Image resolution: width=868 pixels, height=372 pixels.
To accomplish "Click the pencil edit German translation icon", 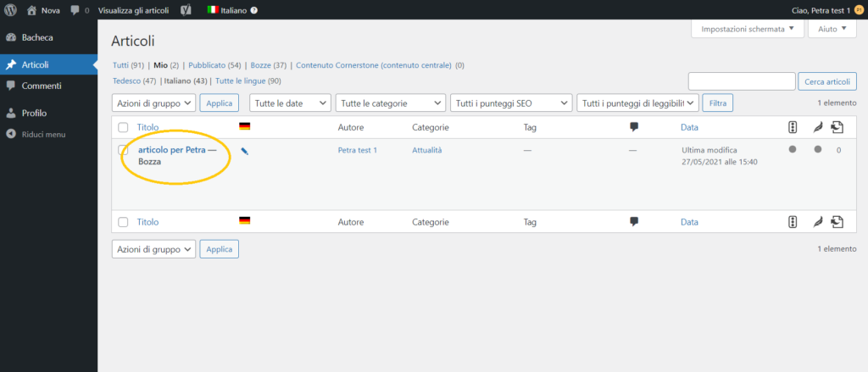I will 245,151.
